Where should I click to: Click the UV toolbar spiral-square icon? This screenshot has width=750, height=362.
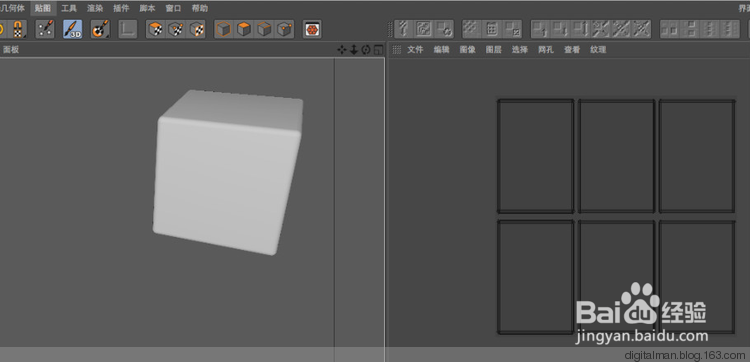tap(424, 29)
